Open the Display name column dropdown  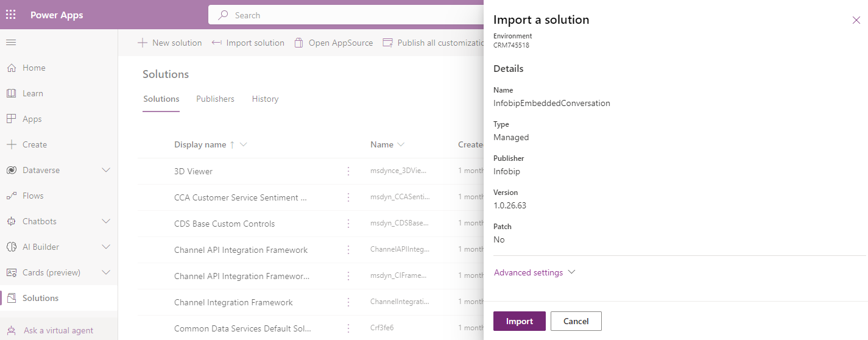pos(244,144)
